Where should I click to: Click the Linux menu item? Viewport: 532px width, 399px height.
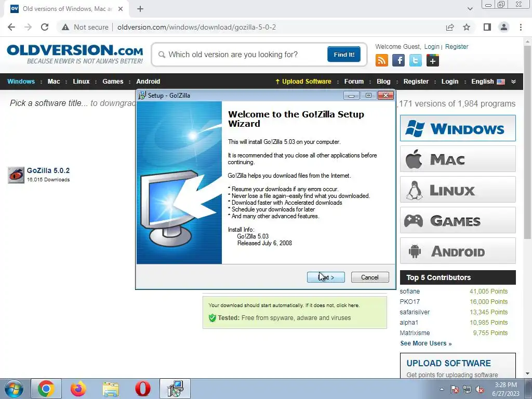pos(81,82)
